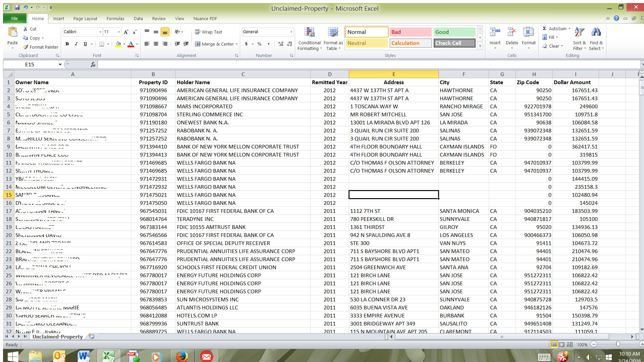Expand the Fill dropdown
Screen dimensions: 644x362
click(557, 37)
